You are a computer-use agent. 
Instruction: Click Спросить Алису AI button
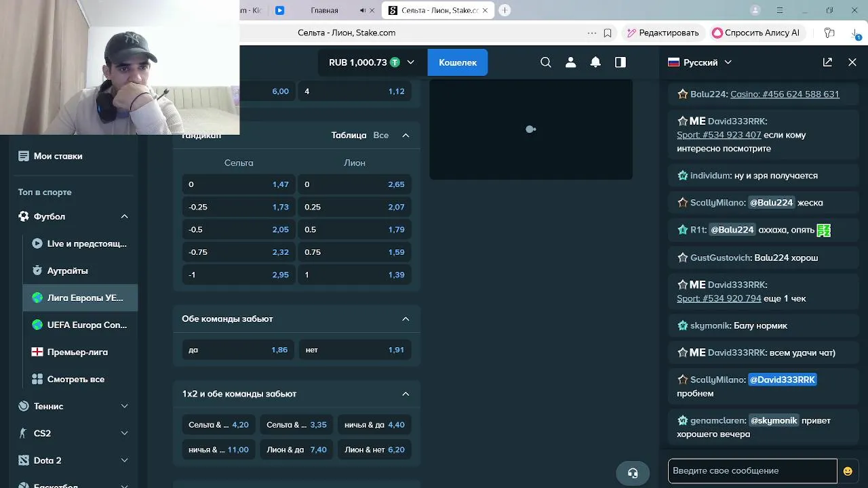click(x=756, y=33)
